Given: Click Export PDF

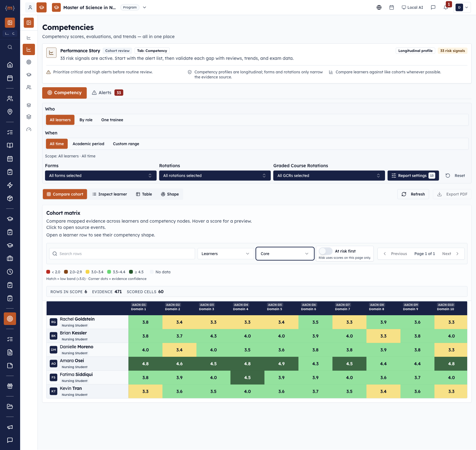Looking at the screenshot, I should point(452,194).
